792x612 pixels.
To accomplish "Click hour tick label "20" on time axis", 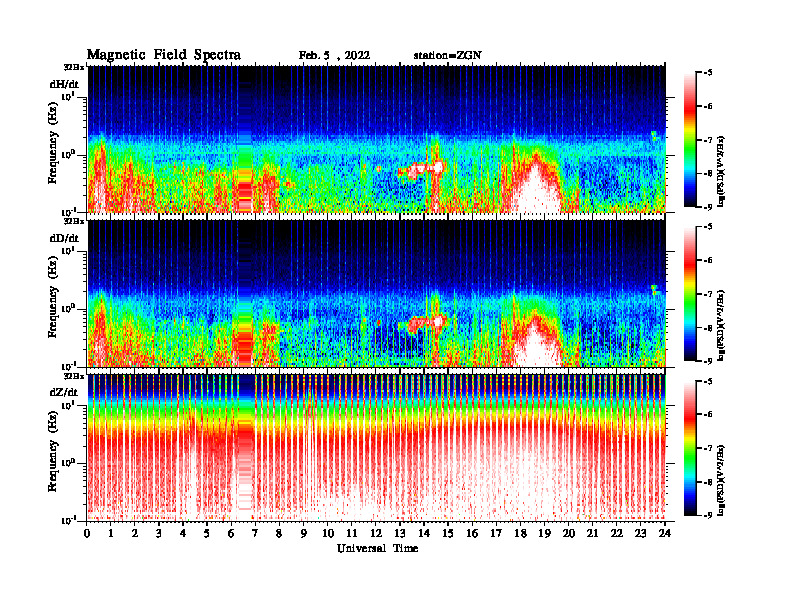I will 569,534.
